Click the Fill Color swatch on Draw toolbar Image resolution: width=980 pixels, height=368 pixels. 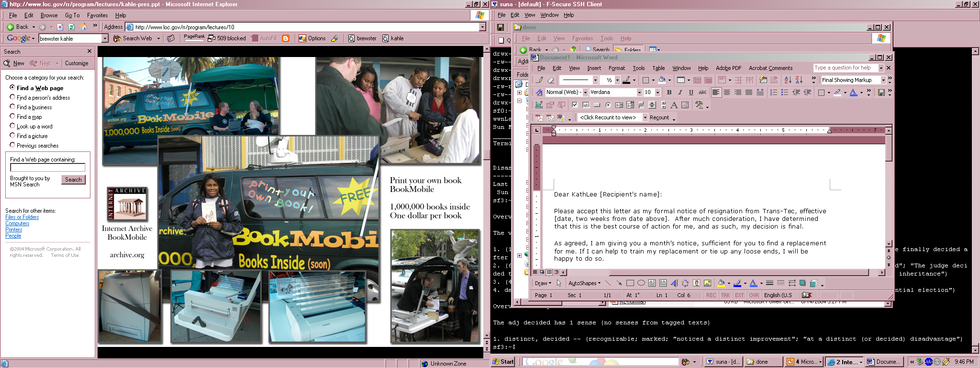(721, 283)
